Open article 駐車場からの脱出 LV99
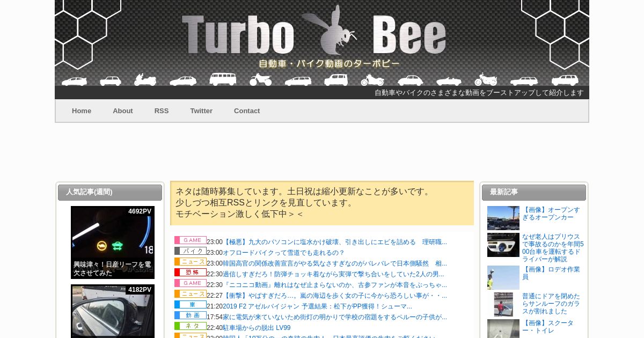Screen dimensions: 644x338 click(x=257, y=328)
